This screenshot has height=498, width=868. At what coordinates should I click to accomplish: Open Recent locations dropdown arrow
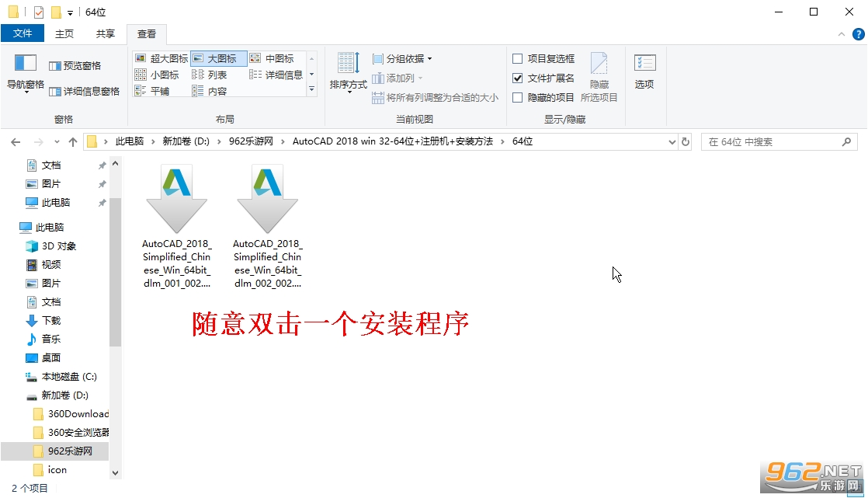(57, 142)
